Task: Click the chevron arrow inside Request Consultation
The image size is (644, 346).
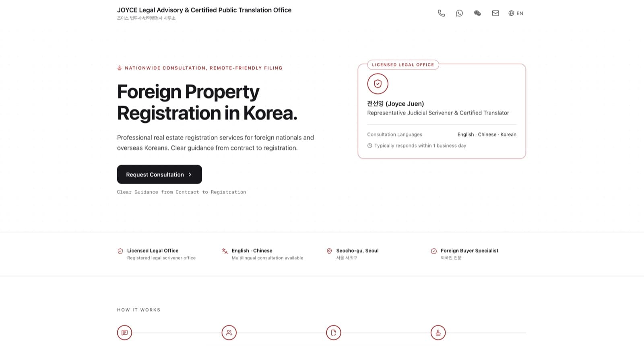Action: tap(190, 175)
